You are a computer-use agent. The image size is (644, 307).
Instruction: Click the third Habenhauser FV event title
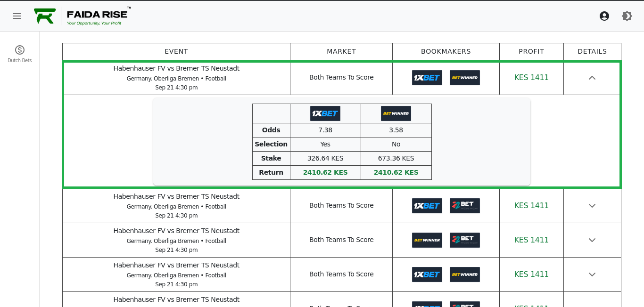coord(176,231)
